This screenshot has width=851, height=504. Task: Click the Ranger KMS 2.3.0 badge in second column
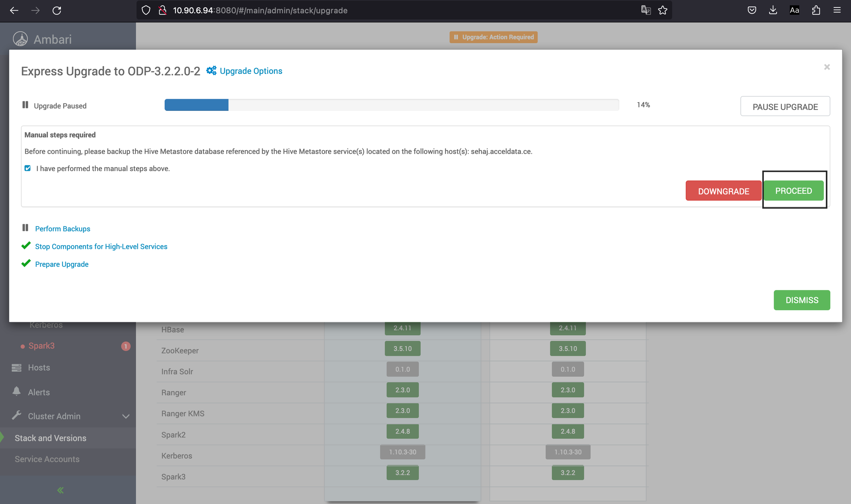(x=568, y=411)
